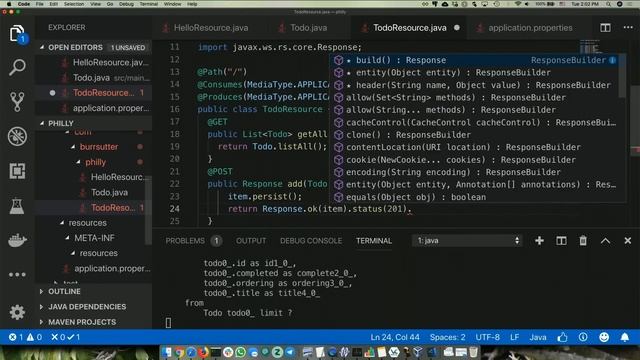Select entity(Object entity) suggestion

click(x=475, y=73)
